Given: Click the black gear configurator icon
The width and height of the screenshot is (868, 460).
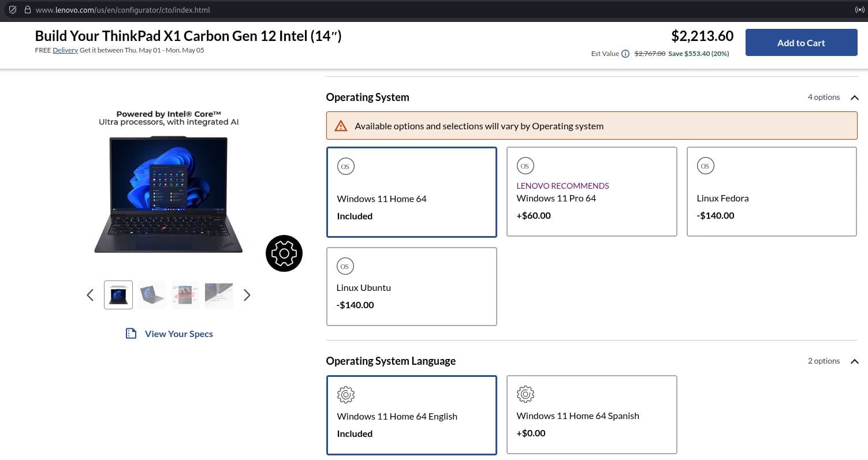Looking at the screenshot, I should tap(284, 253).
